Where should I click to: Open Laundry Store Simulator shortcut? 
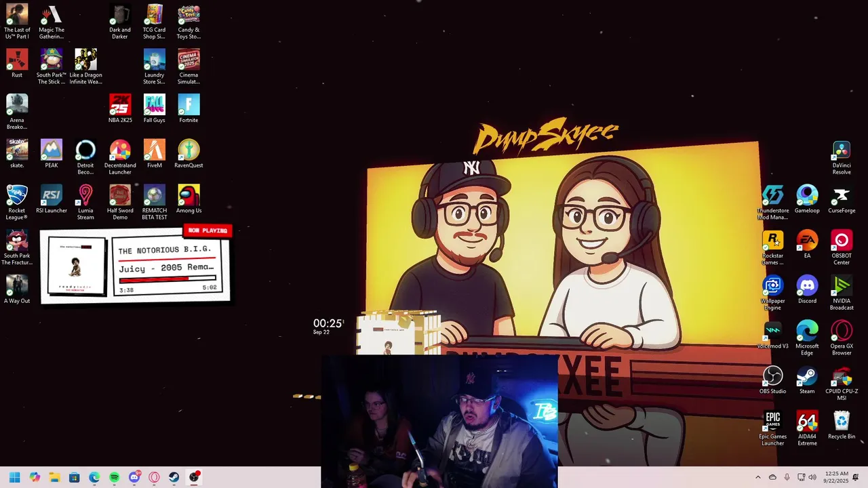[154, 67]
